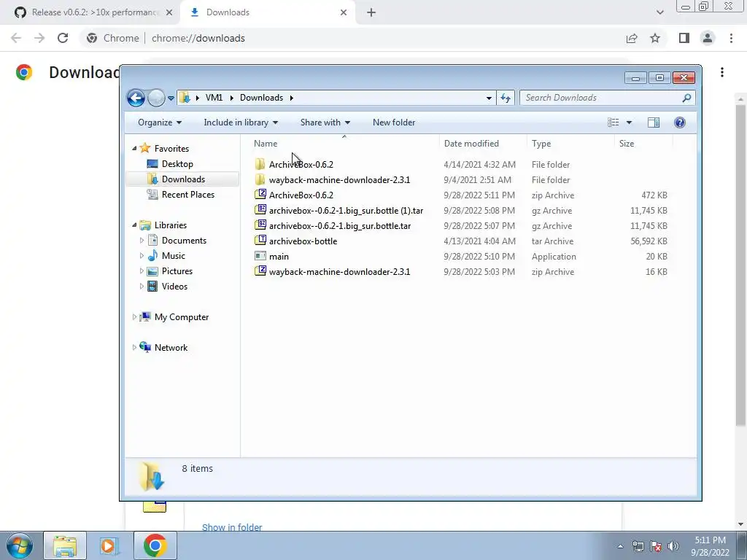Open the Chrome profile avatar
Screen dimensions: 747x560
[708, 38]
